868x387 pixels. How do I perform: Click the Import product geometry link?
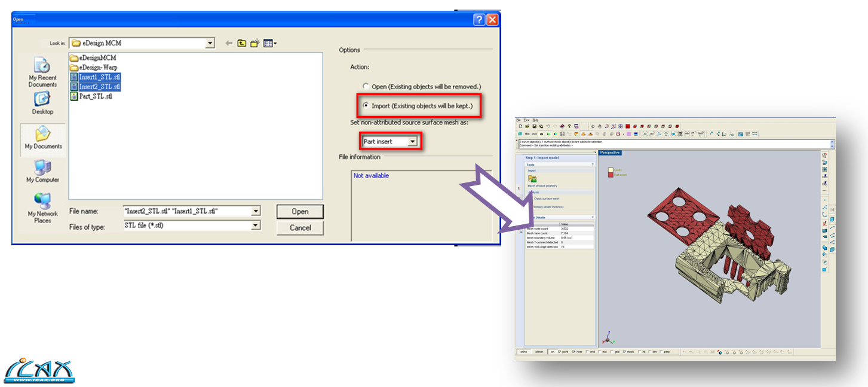(x=542, y=185)
